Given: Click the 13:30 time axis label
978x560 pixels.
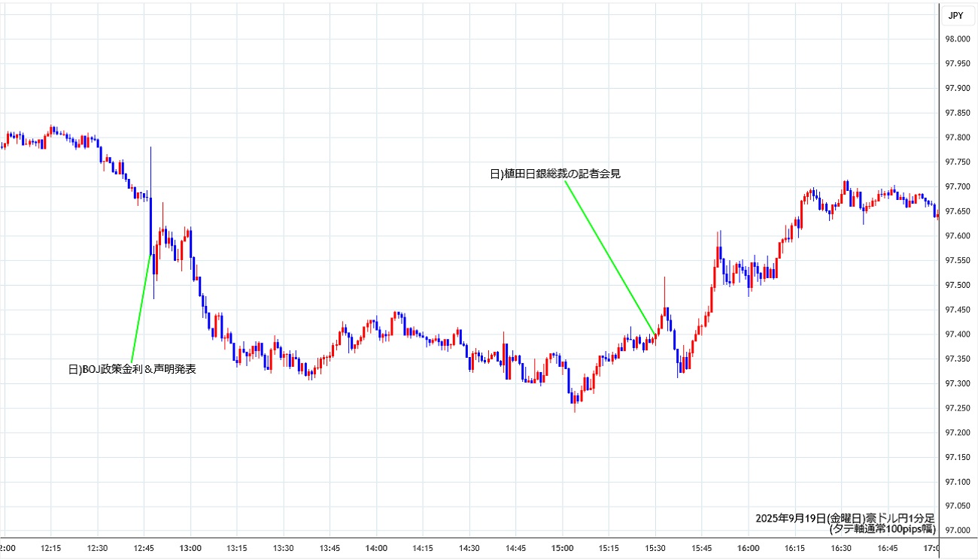Looking at the screenshot, I should pyautogui.click(x=284, y=548).
